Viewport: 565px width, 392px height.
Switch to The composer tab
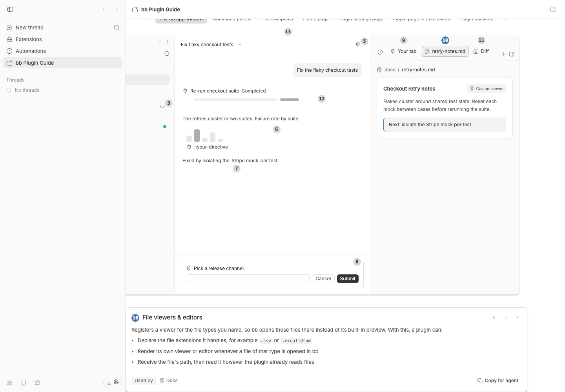click(x=277, y=19)
